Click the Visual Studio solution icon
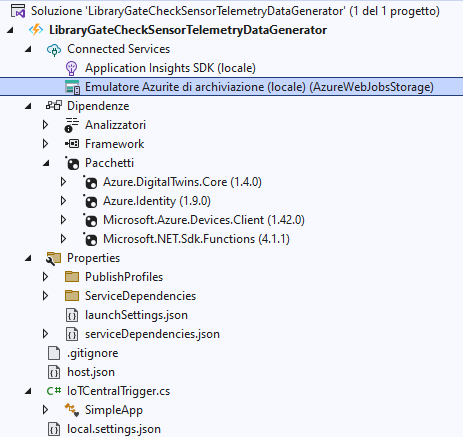The width and height of the screenshot is (463, 437). [18, 11]
